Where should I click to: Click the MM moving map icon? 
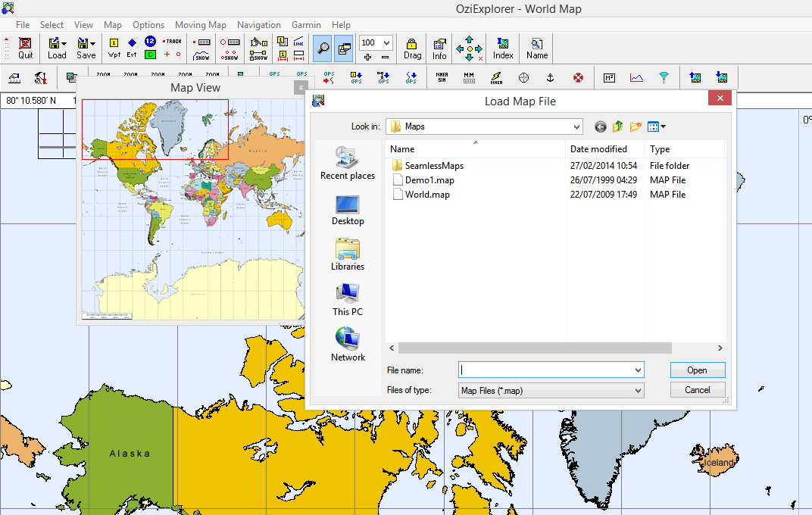(x=469, y=78)
